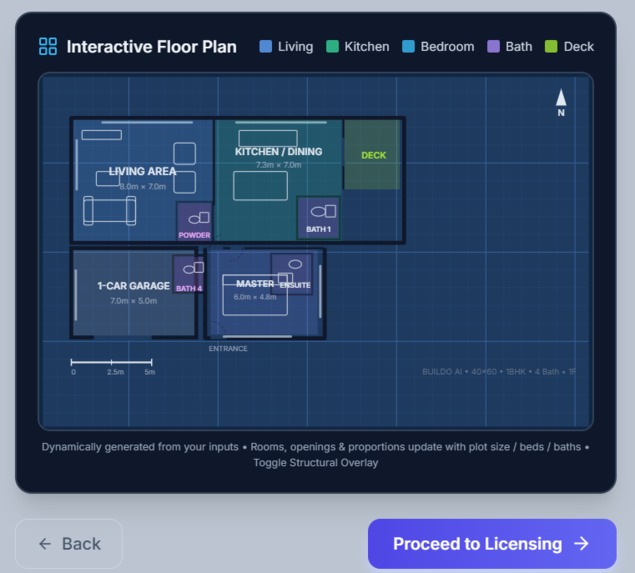Image resolution: width=635 pixels, height=573 pixels.
Task: Click the BUILDO AI plan summary text
Action: click(499, 372)
